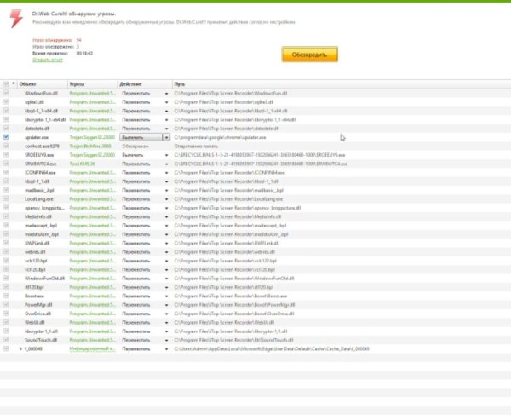Select the opencv_longpictu... object name
This screenshot has height=420, width=511.
point(44,208)
